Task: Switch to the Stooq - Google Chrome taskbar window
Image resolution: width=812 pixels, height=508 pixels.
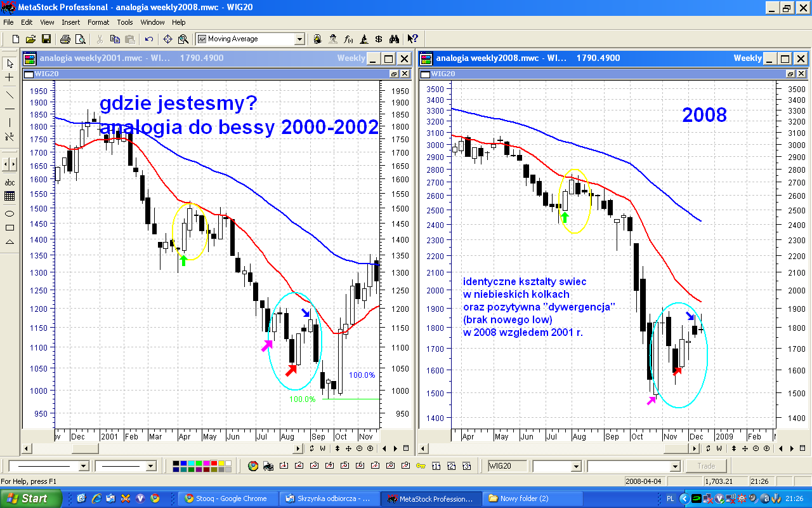Action: (229, 498)
